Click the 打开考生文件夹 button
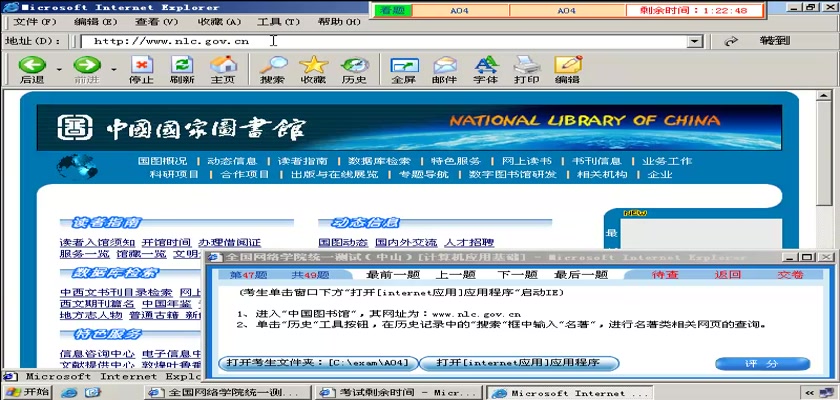This screenshot has height=400, width=840. pyautogui.click(x=318, y=363)
